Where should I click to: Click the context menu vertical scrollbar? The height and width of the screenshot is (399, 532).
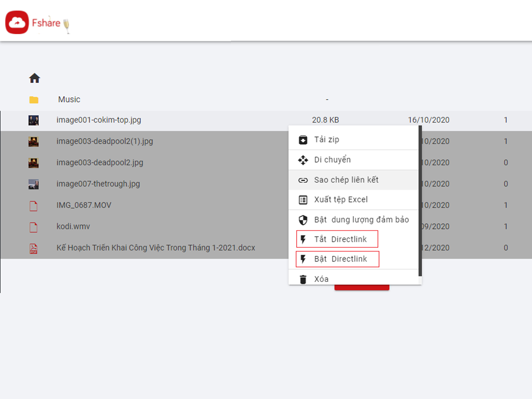tap(420, 199)
